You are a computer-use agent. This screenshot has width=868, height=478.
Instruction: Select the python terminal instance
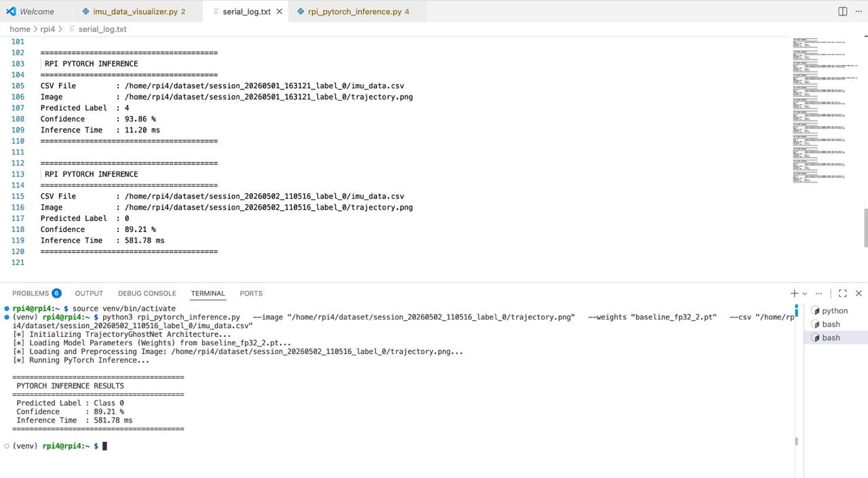(835, 311)
